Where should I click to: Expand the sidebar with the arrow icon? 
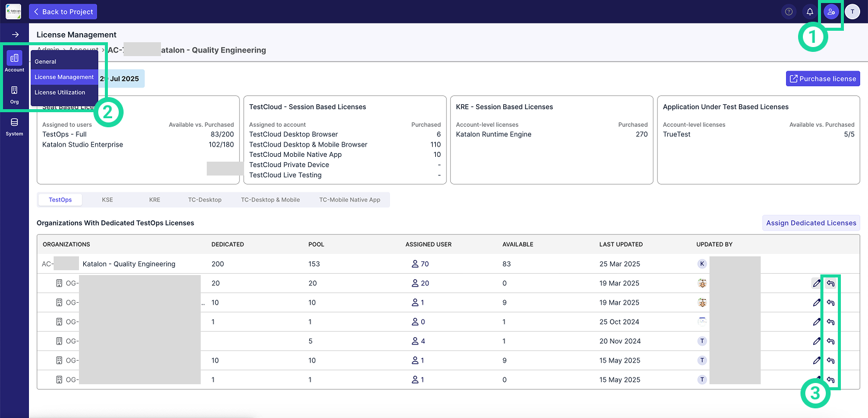pyautogui.click(x=15, y=34)
